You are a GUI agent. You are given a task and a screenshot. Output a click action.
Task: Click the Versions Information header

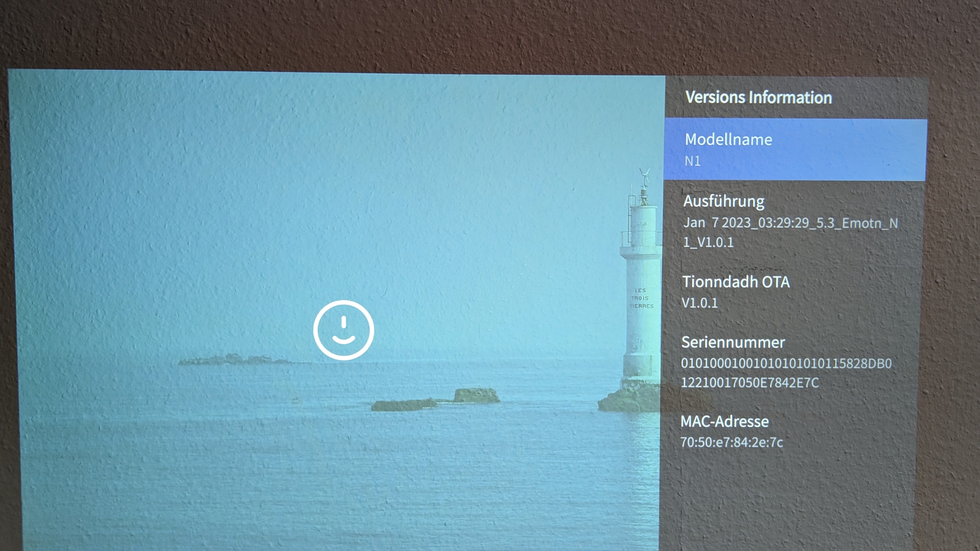pyautogui.click(x=758, y=97)
